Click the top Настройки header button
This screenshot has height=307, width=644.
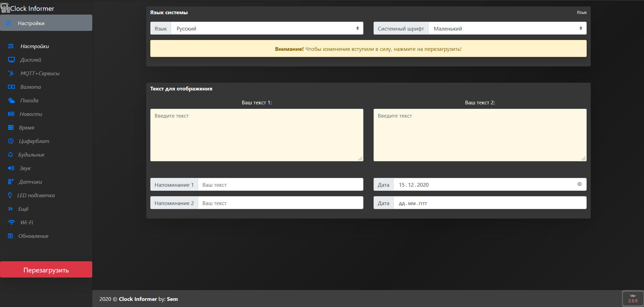tap(46, 23)
